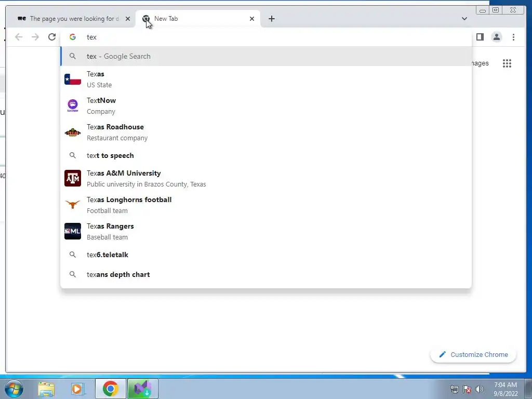Click the TextNow purple logo

pos(73,105)
